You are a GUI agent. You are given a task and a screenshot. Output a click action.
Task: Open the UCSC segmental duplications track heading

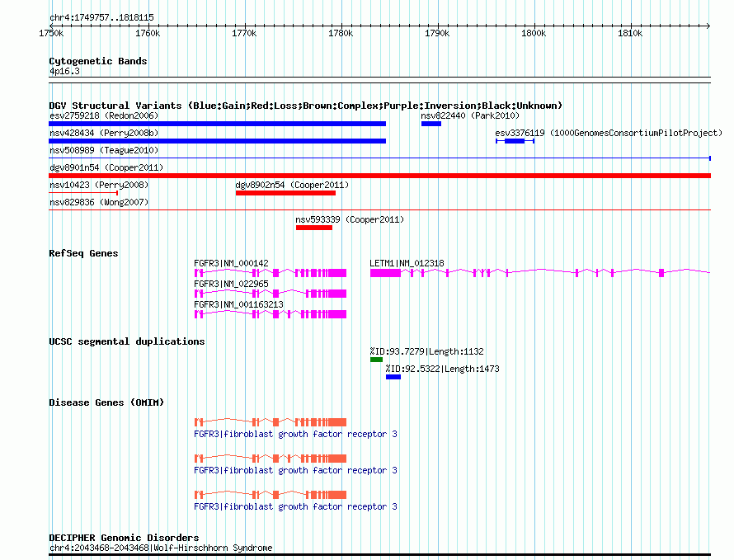(x=127, y=341)
